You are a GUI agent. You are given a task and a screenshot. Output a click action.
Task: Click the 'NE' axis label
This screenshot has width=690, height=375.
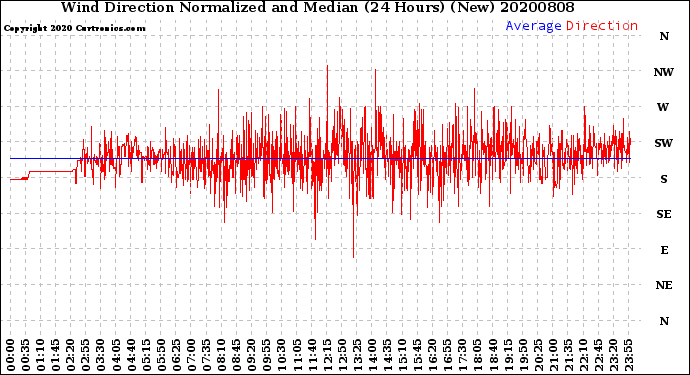pyautogui.click(x=664, y=286)
